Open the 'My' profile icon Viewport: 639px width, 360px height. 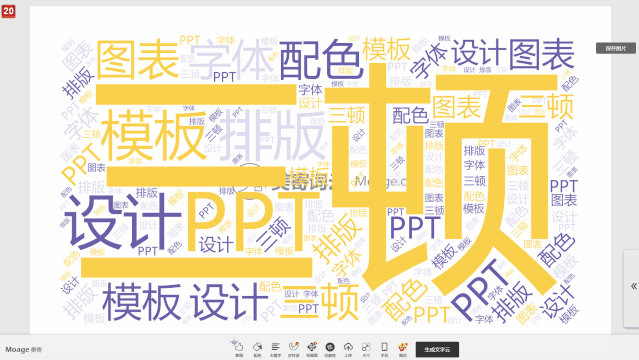tap(403, 347)
